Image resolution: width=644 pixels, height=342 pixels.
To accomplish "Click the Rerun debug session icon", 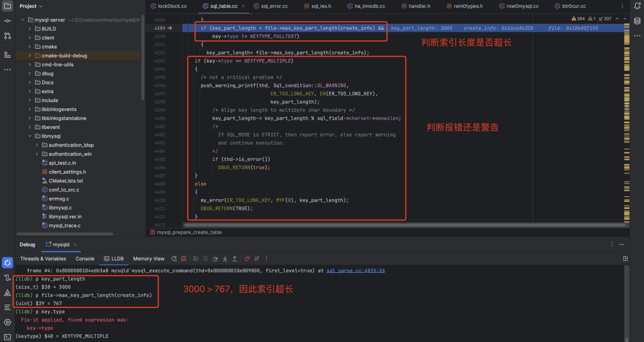I will [x=174, y=259].
